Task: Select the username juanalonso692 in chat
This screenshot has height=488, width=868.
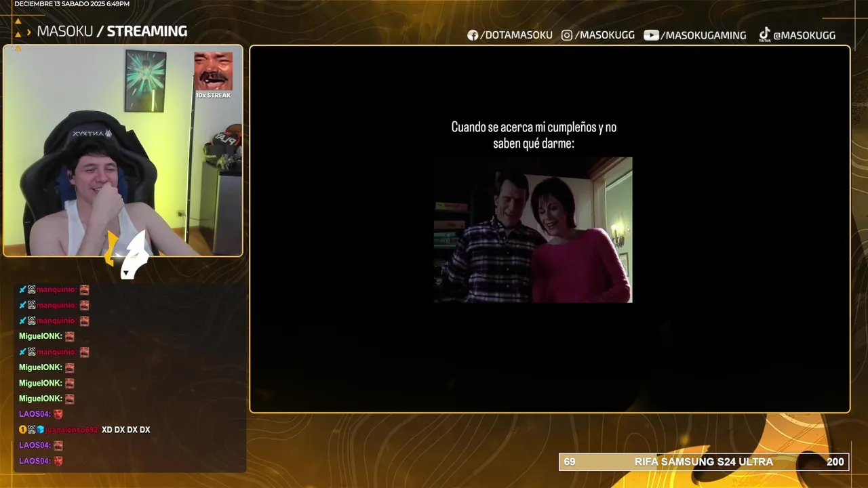Action: pyautogui.click(x=72, y=430)
